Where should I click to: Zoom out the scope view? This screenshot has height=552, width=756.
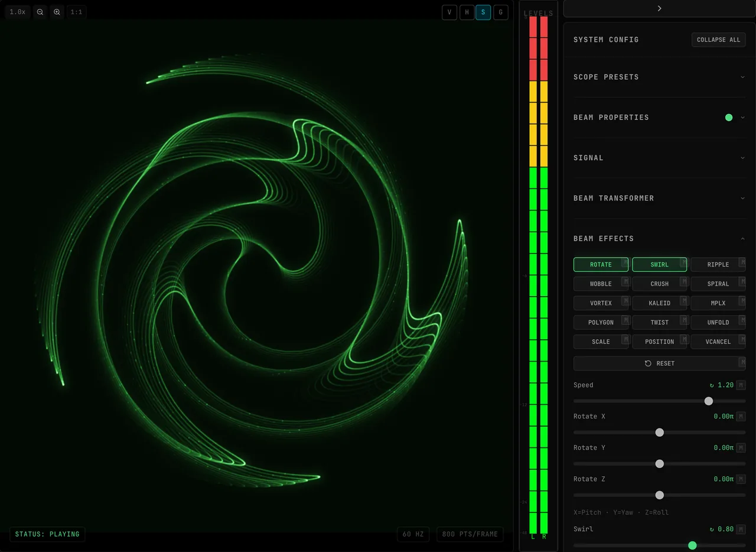coord(40,12)
